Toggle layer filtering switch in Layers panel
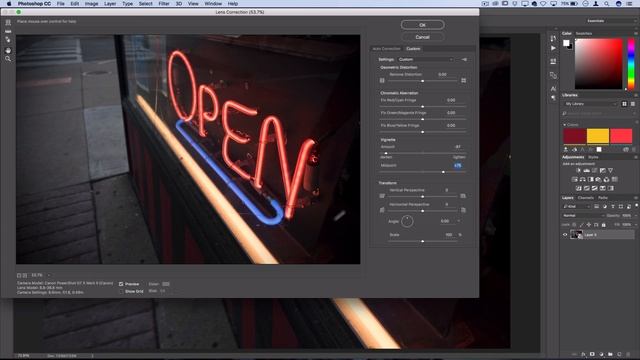Image resolution: width=640 pixels, height=360 pixels. [636, 207]
